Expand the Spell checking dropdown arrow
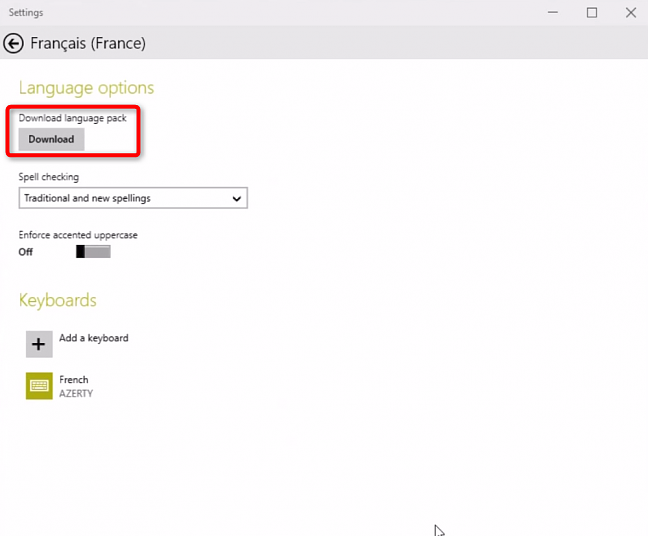This screenshot has width=648, height=536. 237,199
